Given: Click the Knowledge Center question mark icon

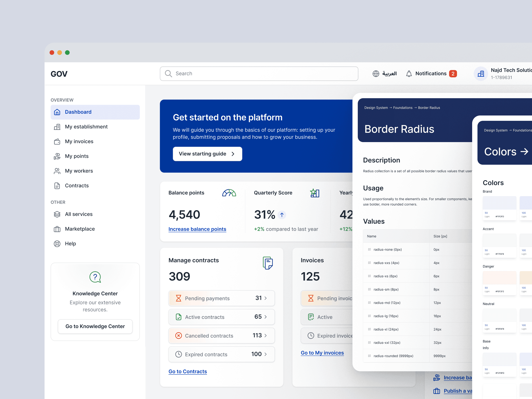Looking at the screenshot, I should (x=95, y=277).
